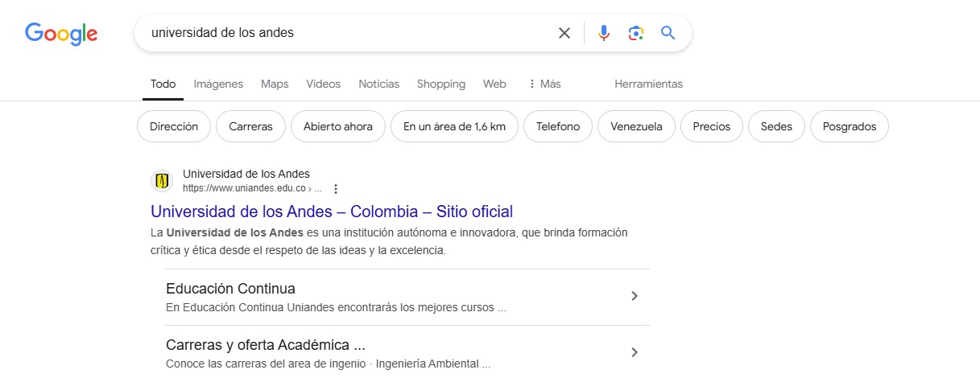Switch to the Noticias tab

click(378, 84)
